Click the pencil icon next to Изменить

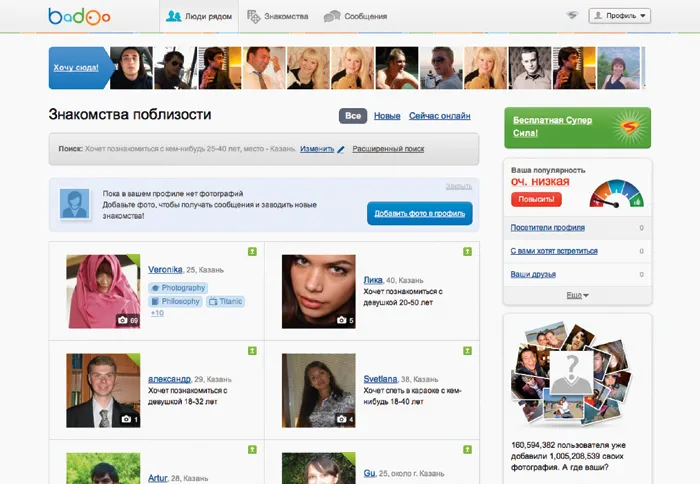point(341,149)
